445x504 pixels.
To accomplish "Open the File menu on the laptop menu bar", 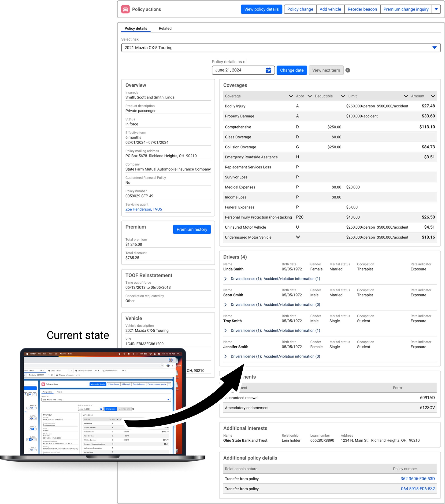I will [39, 354].
